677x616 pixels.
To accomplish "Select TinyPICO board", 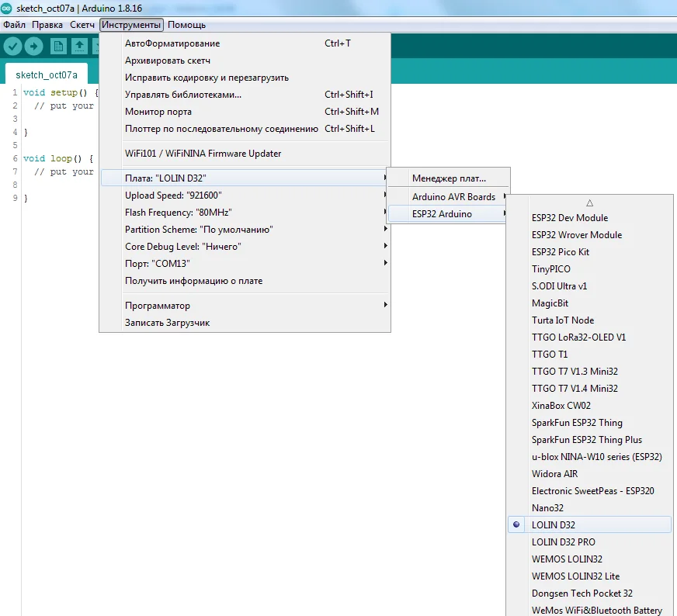I will (x=590, y=269).
